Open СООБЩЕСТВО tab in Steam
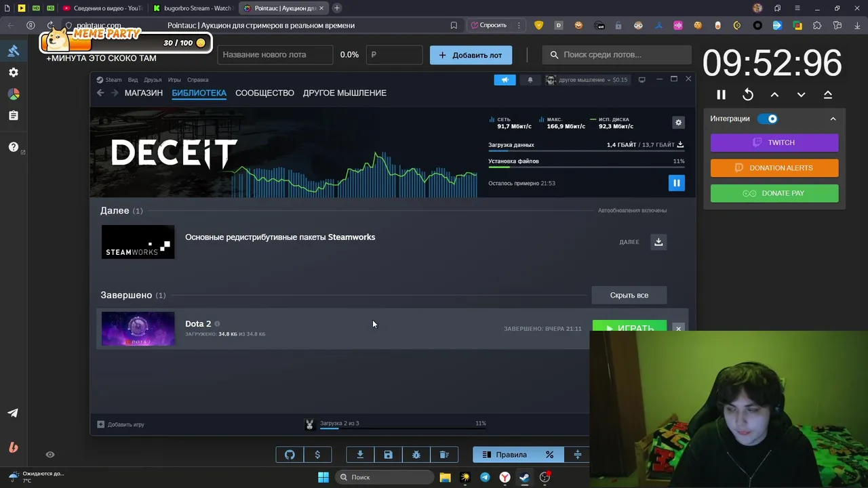This screenshot has width=868, height=488. pos(264,93)
